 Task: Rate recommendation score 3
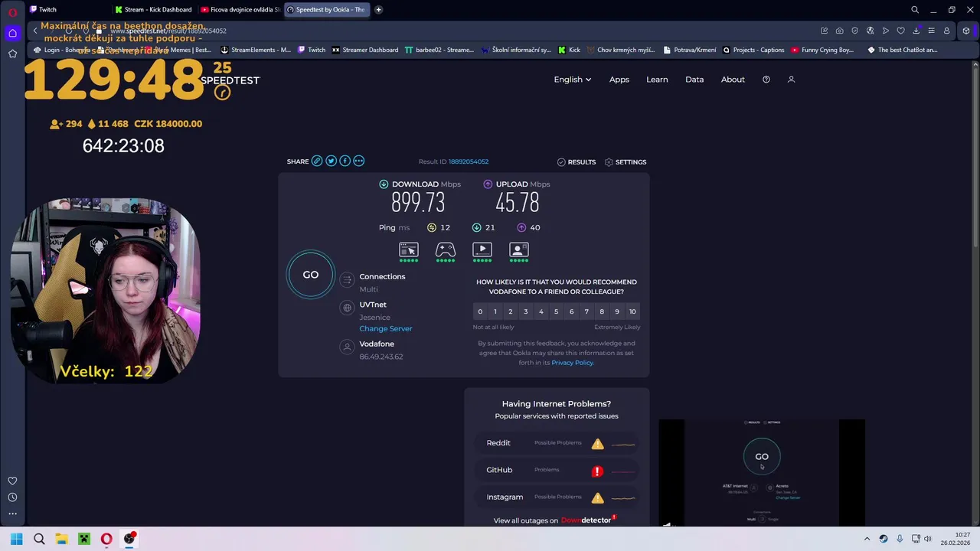[525, 311]
